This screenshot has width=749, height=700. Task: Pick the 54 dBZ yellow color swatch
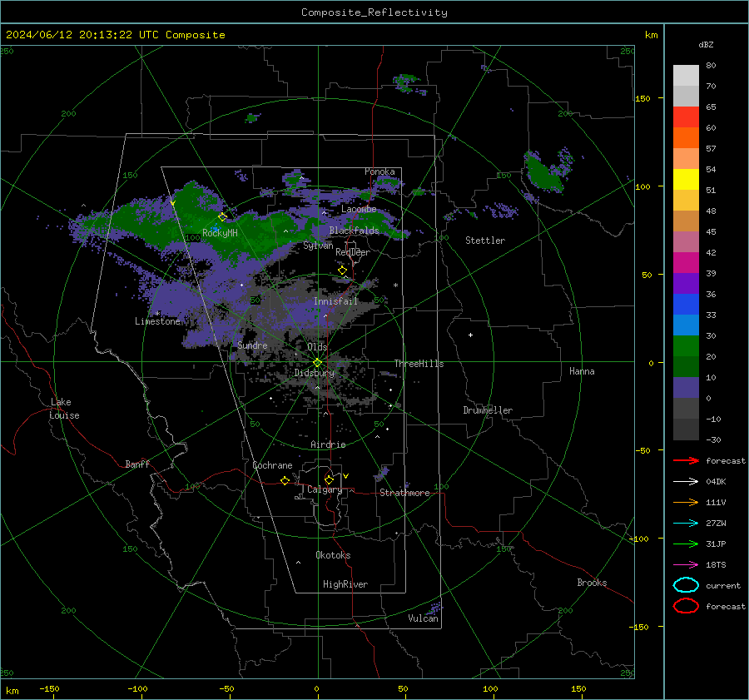tap(686, 179)
